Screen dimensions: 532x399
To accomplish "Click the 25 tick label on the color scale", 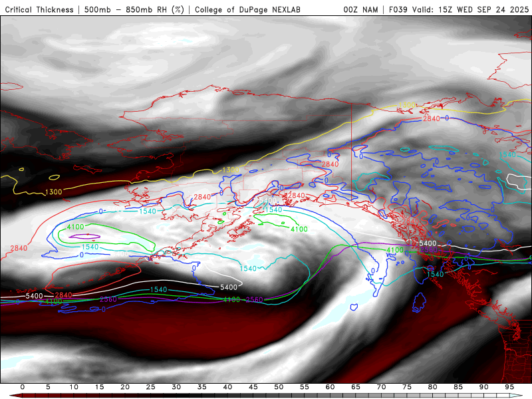I will point(151,387).
